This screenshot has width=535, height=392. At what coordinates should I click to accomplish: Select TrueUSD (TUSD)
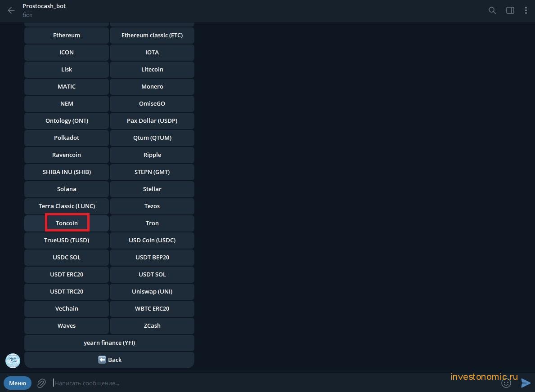(x=67, y=241)
